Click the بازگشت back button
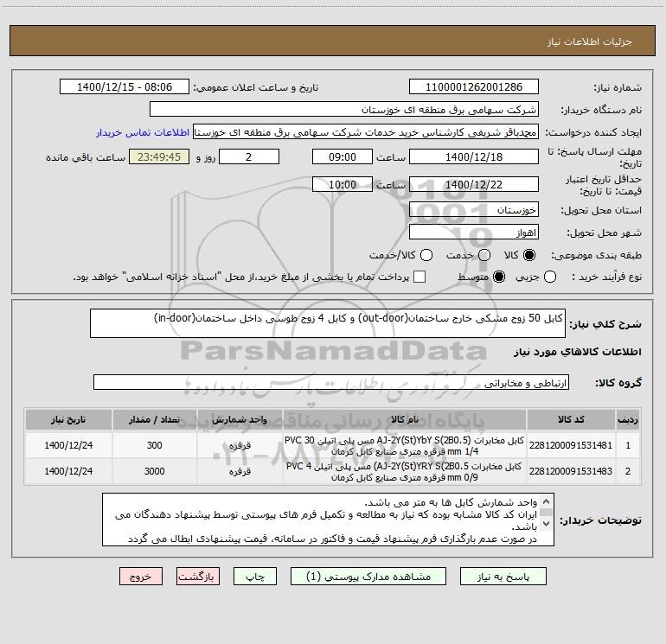The image size is (666, 644). click(x=198, y=577)
